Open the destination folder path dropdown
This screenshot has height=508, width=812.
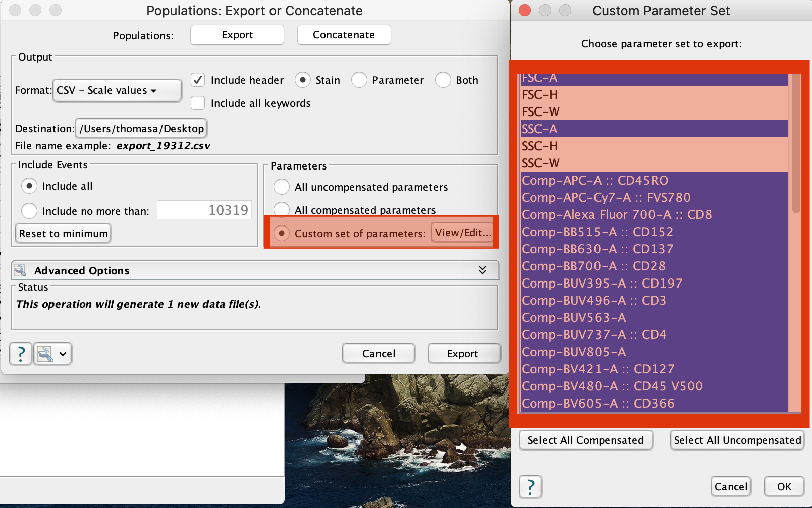tap(141, 129)
